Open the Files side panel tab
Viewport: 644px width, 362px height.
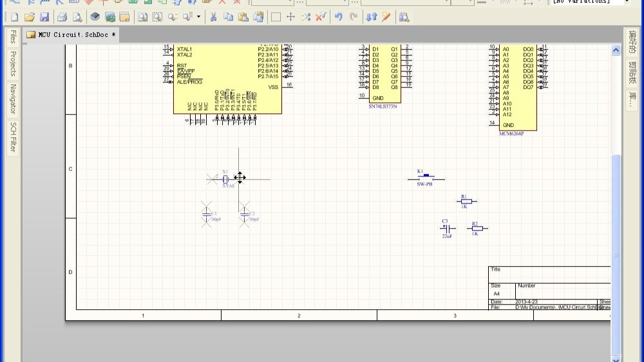coord(13,37)
